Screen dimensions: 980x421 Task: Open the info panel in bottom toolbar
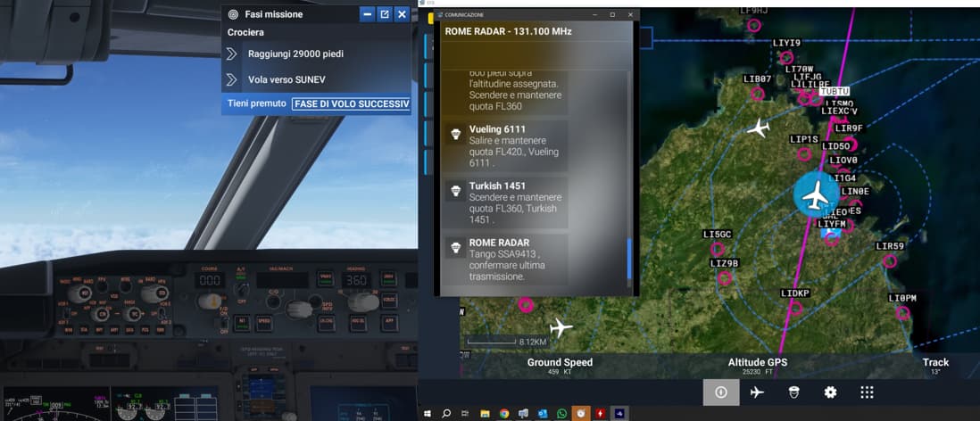pyautogui.click(x=720, y=392)
